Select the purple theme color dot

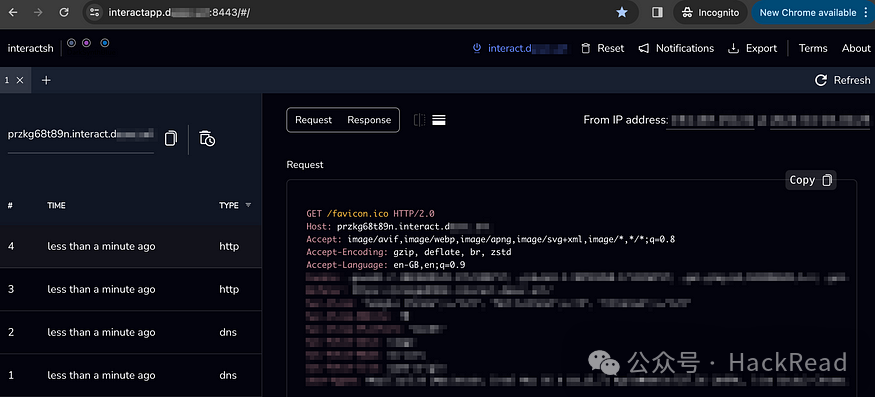coord(86,42)
